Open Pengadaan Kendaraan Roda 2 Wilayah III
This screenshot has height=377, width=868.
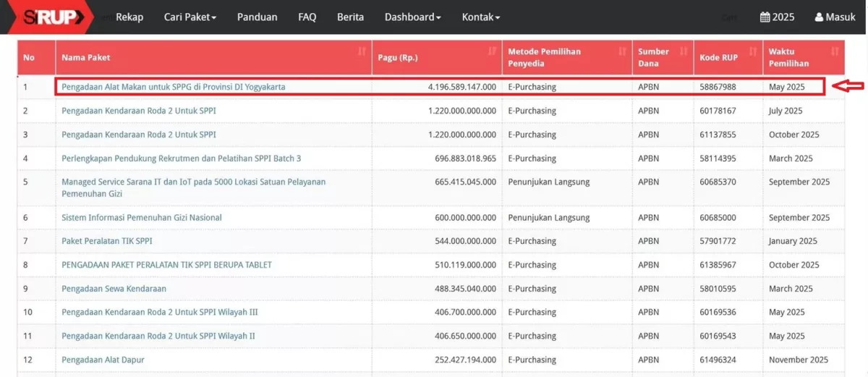(x=160, y=312)
